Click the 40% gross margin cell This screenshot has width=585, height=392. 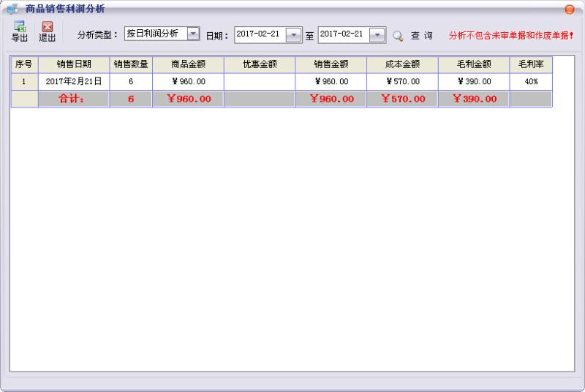(x=531, y=81)
